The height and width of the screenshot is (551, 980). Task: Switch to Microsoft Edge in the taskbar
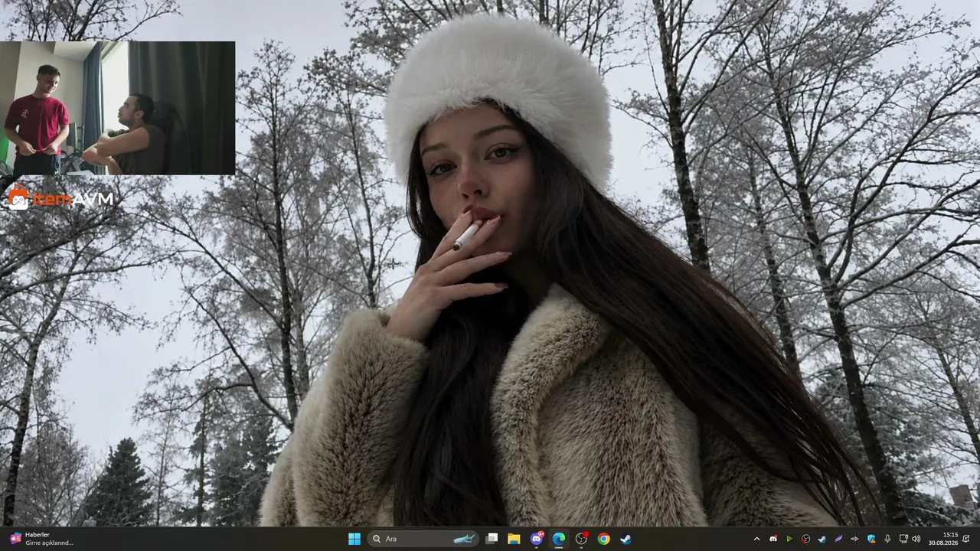tap(559, 539)
